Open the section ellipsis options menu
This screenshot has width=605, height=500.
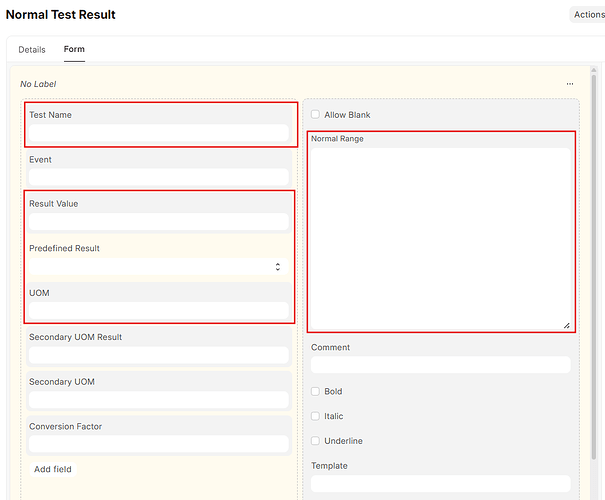[x=569, y=84]
